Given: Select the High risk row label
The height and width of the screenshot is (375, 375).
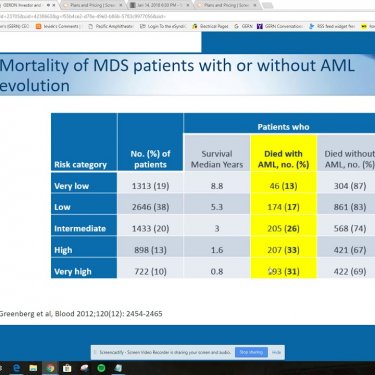Looking at the screenshot, I should click(x=84, y=247).
